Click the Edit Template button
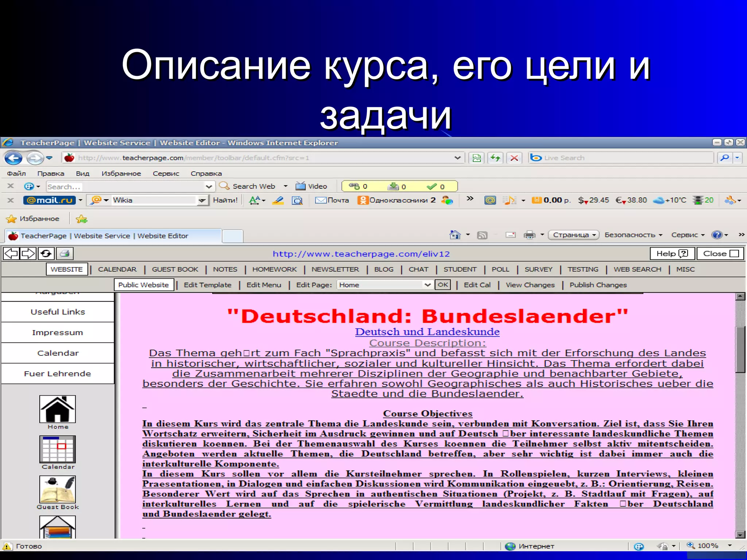The height and width of the screenshot is (560, 747). click(x=208, y=285)
